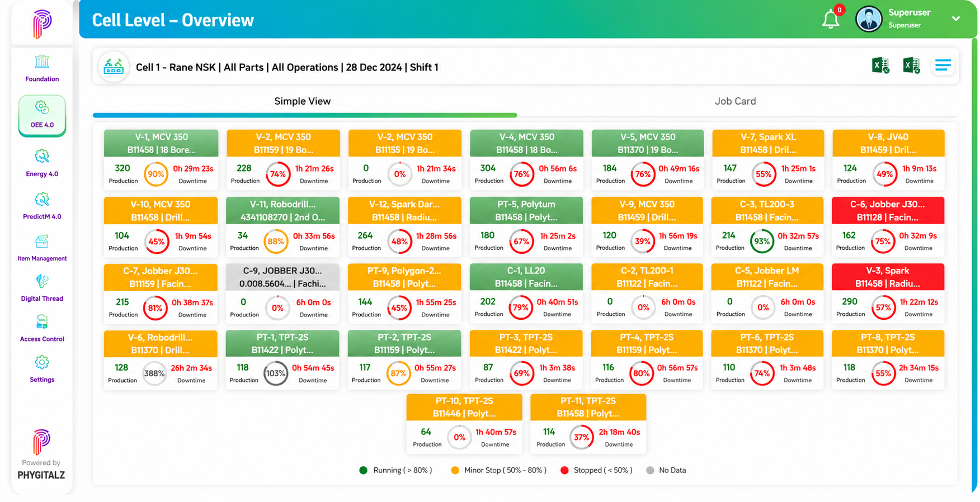The height and width of the screenshot is (502, 980).
Task: Click the cell icon beside the Cell 1 heading
Action: click(114, 67)
